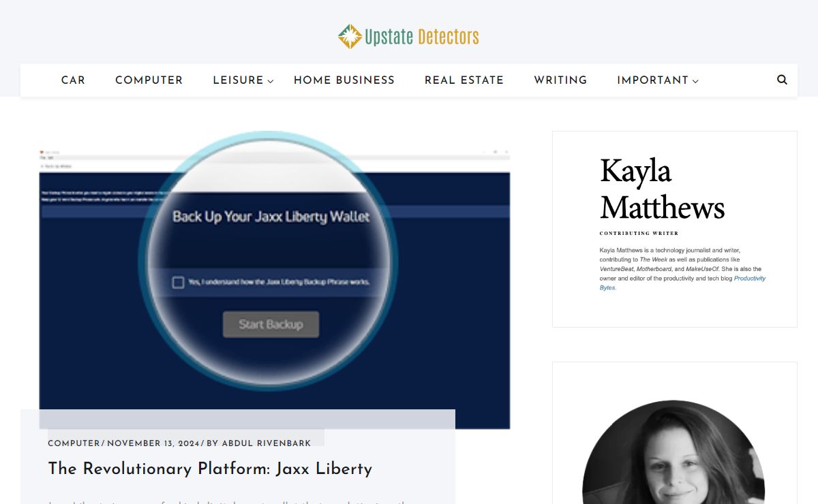View author Abdul Rivenbark's posts
818x504 pixels.
tap(266, 443)
